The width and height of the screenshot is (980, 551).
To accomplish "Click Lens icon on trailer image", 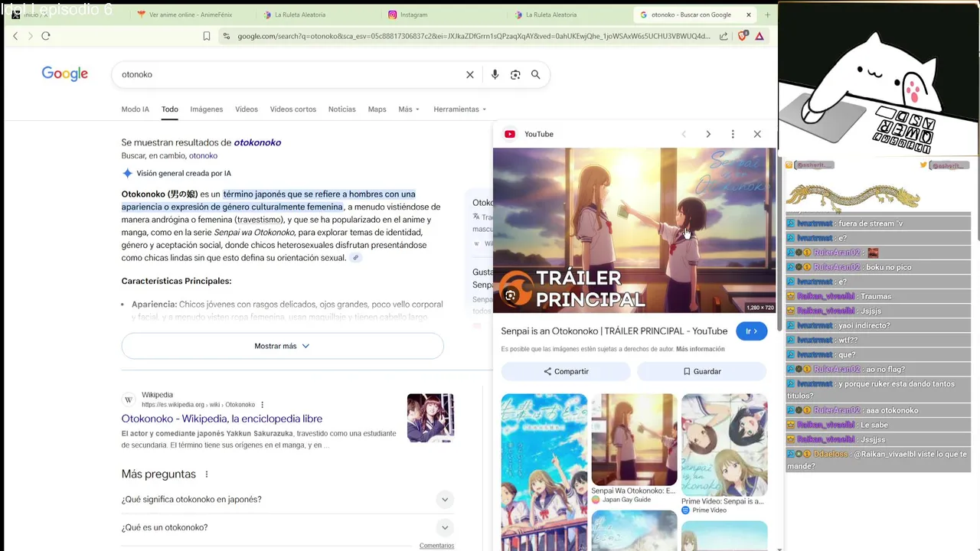I will pos(511,295).
